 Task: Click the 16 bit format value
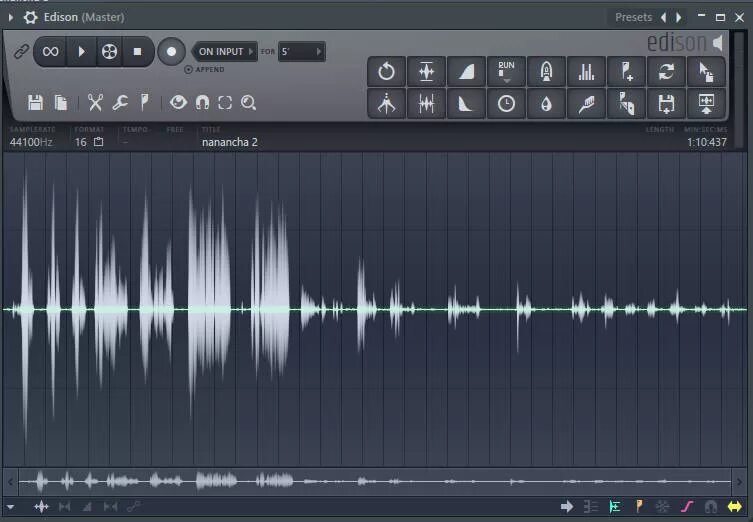tap(81, 142)
